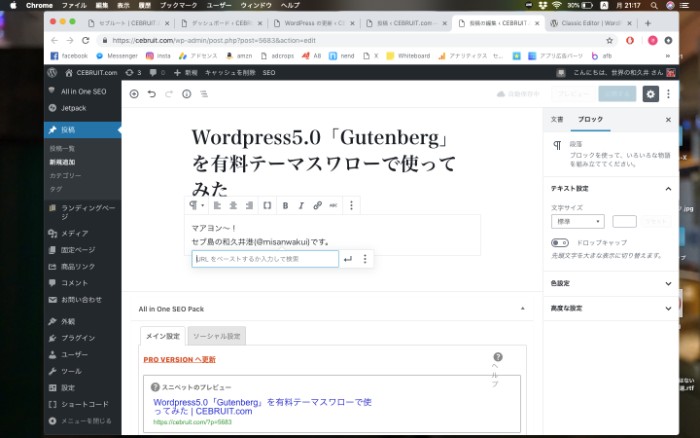This screenshot has width=700, height=438.
Task: Toggle the ドロップキャップ drop cap switch
Action: (x=559, y=243)
